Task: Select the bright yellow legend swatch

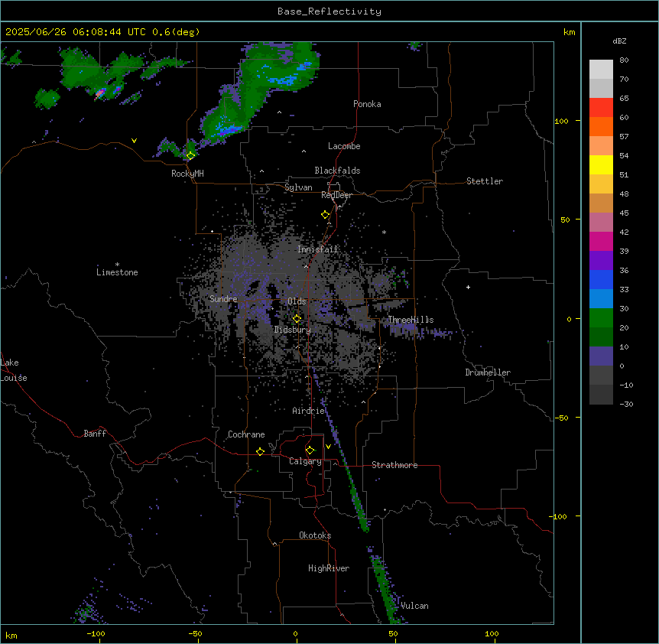Action: [x=601, y=165]
